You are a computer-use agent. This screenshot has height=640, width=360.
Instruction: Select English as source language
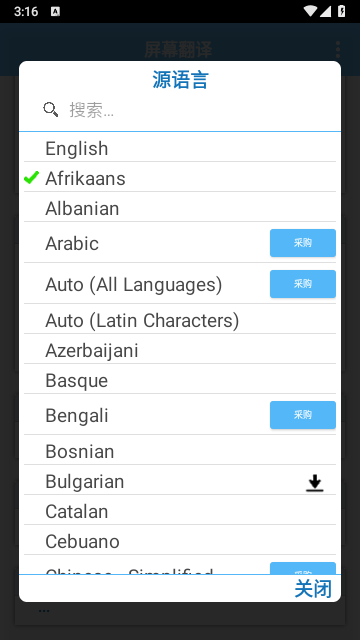point(180,148)
